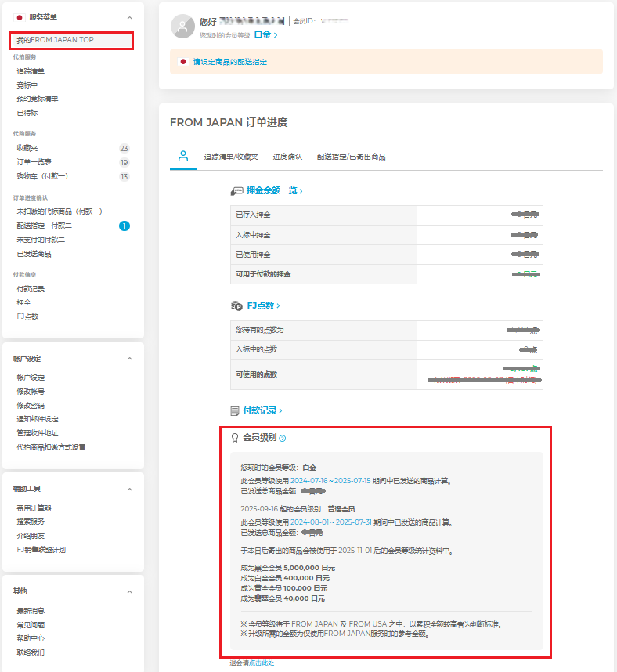617x672 pixels.
Task: Open 收藏夹 in sidebar
Action: point(27,148)
